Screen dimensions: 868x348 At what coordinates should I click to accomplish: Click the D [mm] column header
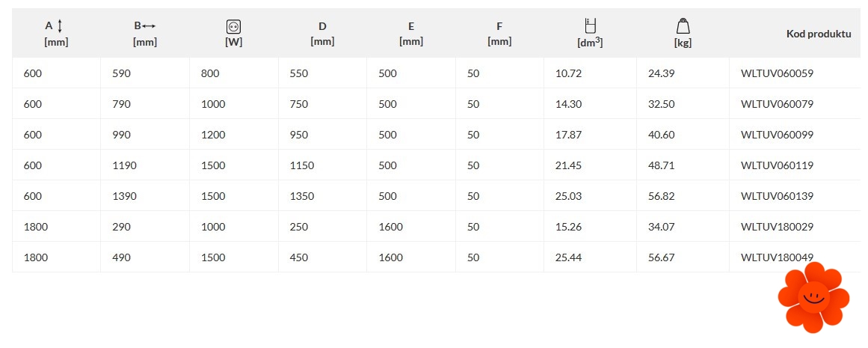[x=322, y=34]
